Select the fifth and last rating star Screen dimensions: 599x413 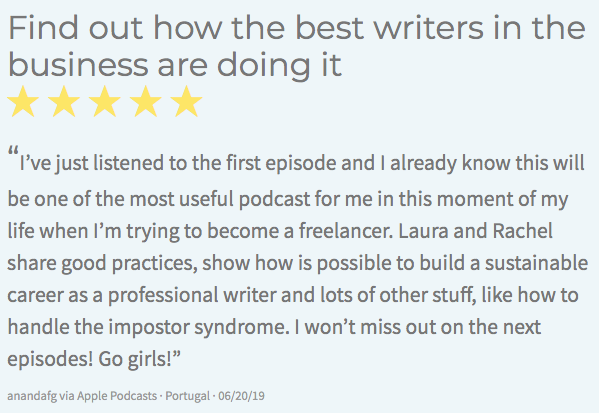186,101
